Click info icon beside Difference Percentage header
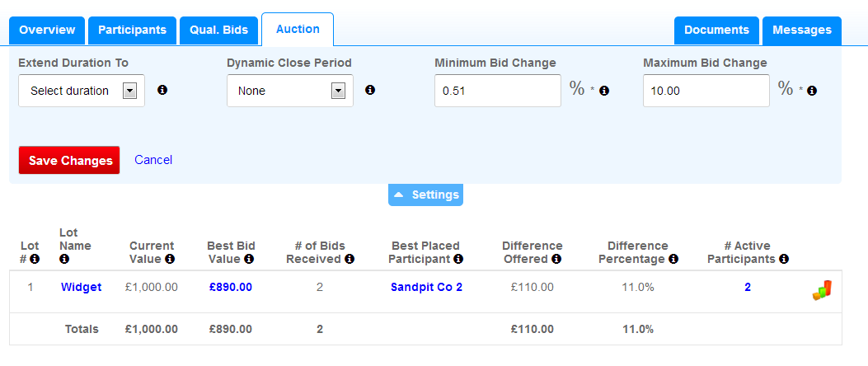 [x=673, y=259]
